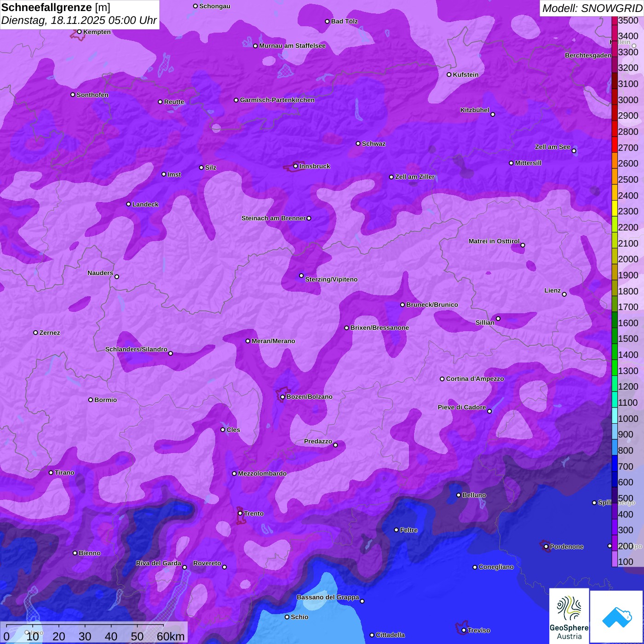The height and width of the screenshot is (644, 644).
Task: Click the 'Garmisch-Partenkirchen' label
Action: (277, 100)
